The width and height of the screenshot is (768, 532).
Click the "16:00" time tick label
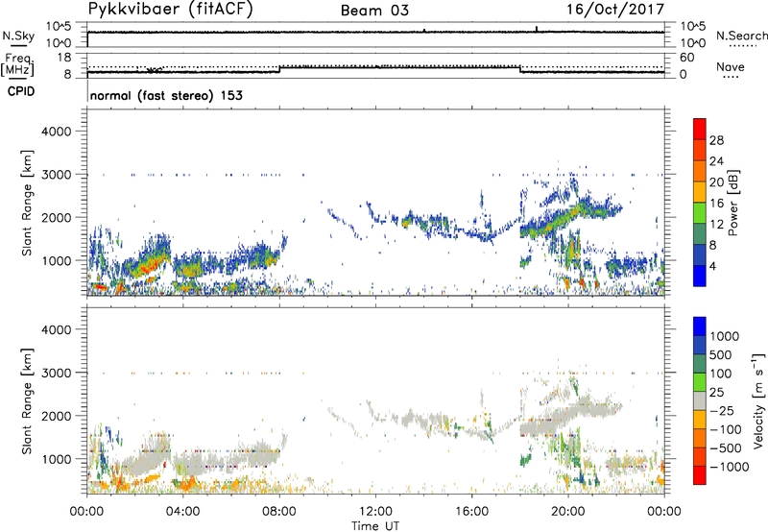(471, 512)
